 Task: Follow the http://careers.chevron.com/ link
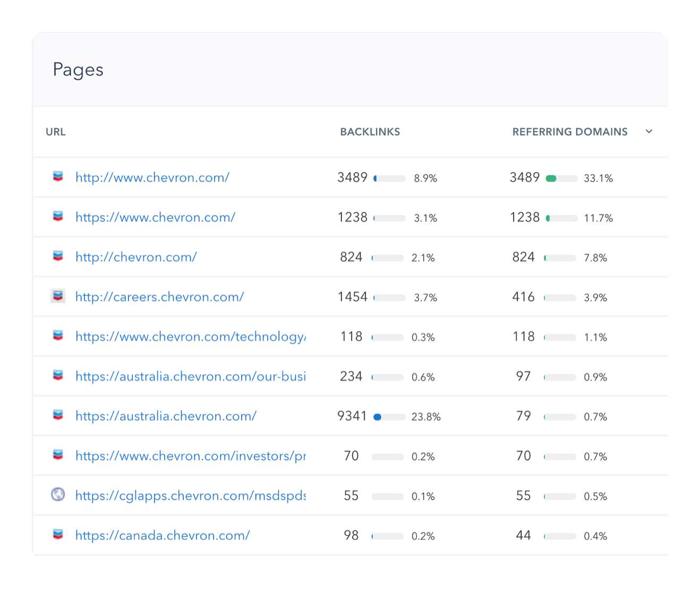click(x=160, y=297)
